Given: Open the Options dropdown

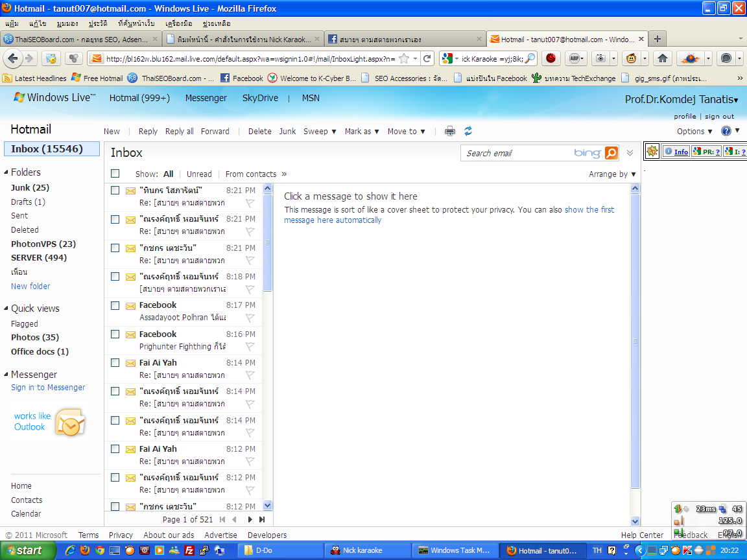Looking at the screenshot, I should pos(694,132).
